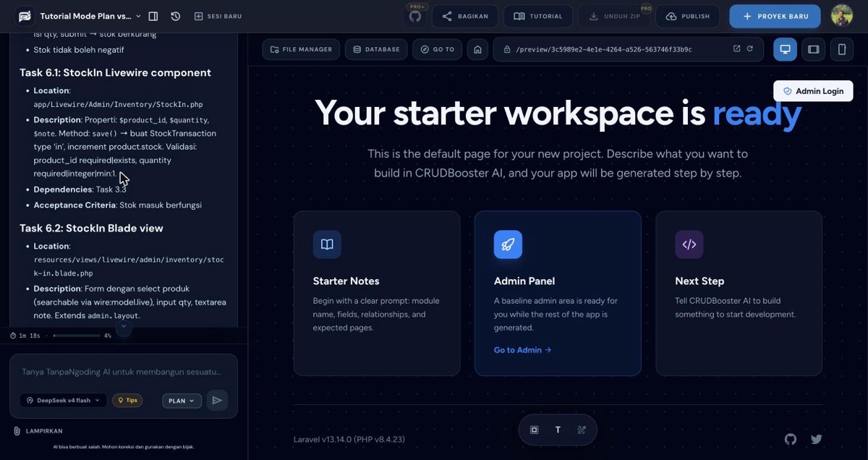Image resolution: width=868 pixels, height=460 pixels.
Task: Click the 'Starter Notes' card title
Action: (x=346, y=281)
